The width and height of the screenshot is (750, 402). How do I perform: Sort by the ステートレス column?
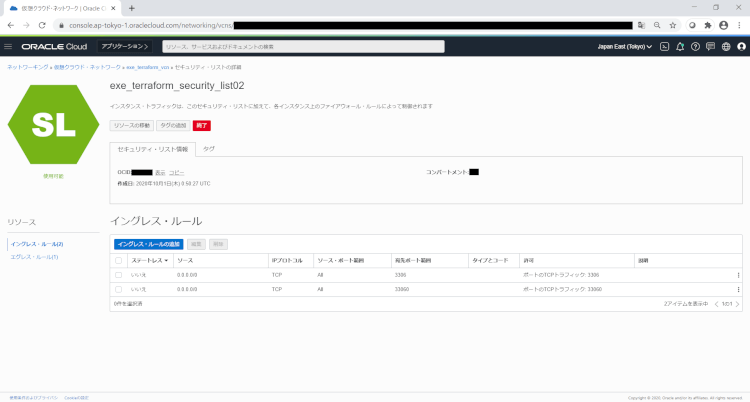tap(149, 261)
